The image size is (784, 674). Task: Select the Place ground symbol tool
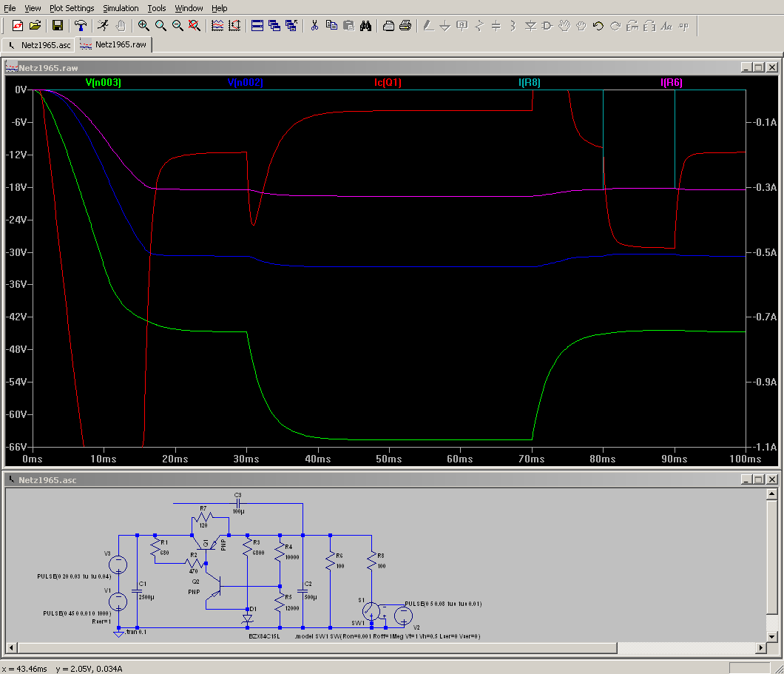tap(445, 25)
